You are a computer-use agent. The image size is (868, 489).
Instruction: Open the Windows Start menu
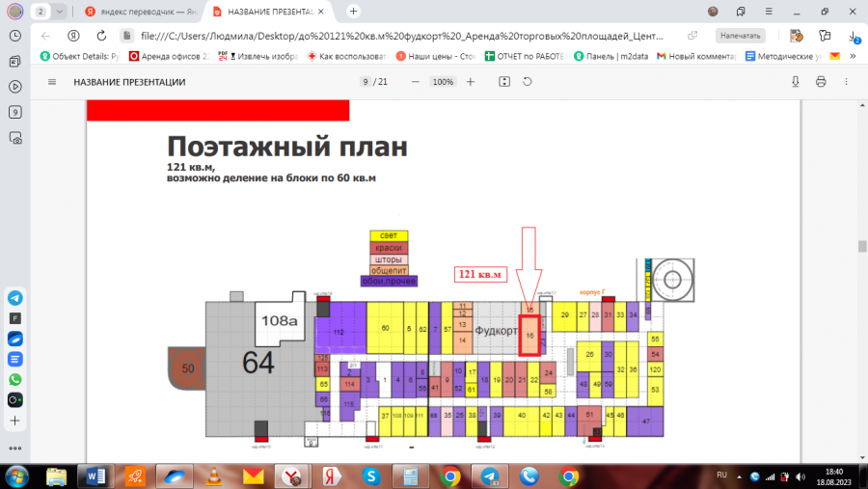[x=16, y=476]
